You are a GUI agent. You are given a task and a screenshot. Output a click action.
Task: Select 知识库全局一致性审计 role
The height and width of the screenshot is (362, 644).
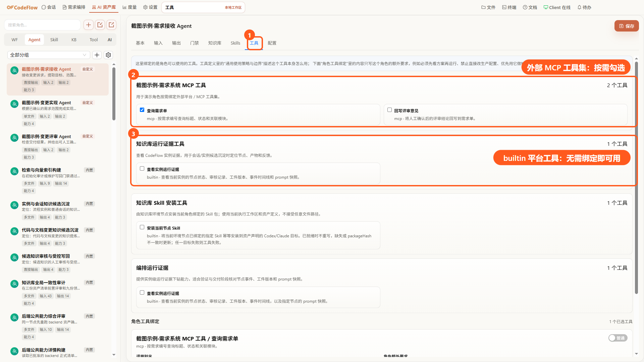coord(58,293)
